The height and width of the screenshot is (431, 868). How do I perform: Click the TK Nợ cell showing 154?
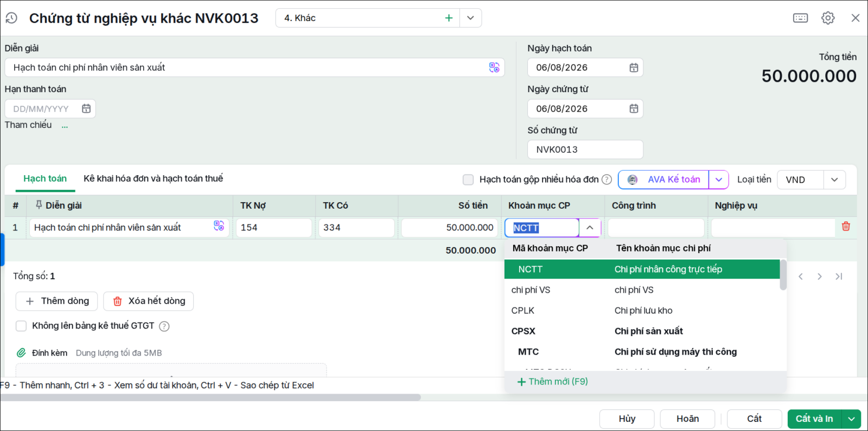(273, 228)
